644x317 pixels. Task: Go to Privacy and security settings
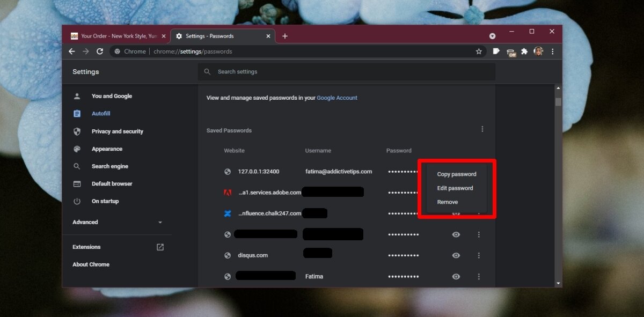point(117,131)
